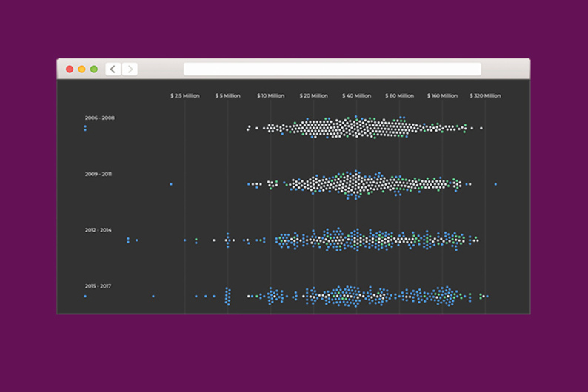Click the 2012 - 2014 row label
Screen dimensions: 588x392
(x=99, y=230)
